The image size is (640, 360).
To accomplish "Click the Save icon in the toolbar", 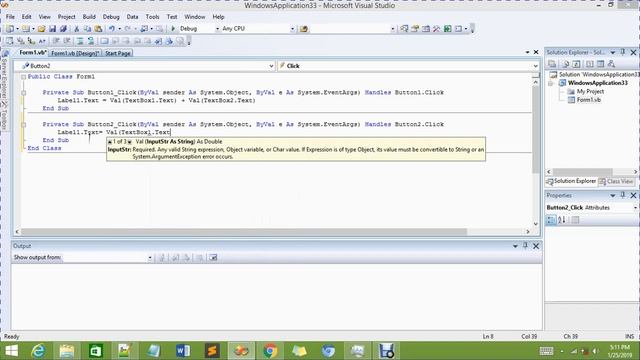I will tap(52, 29).
